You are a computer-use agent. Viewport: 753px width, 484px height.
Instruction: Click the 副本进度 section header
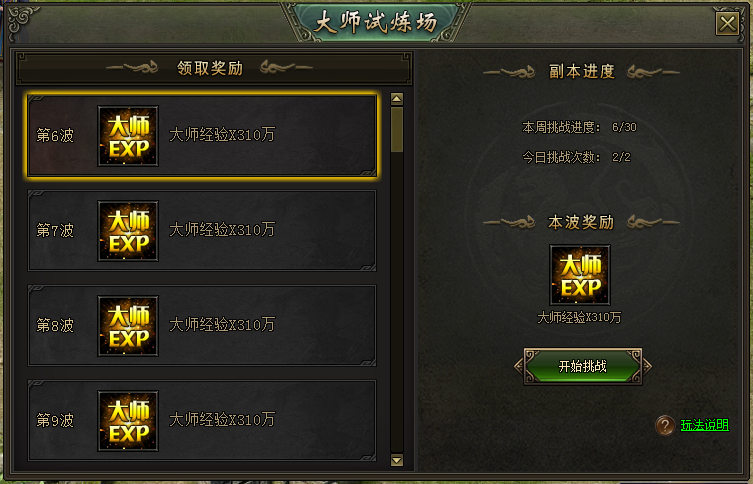[582, 72]
